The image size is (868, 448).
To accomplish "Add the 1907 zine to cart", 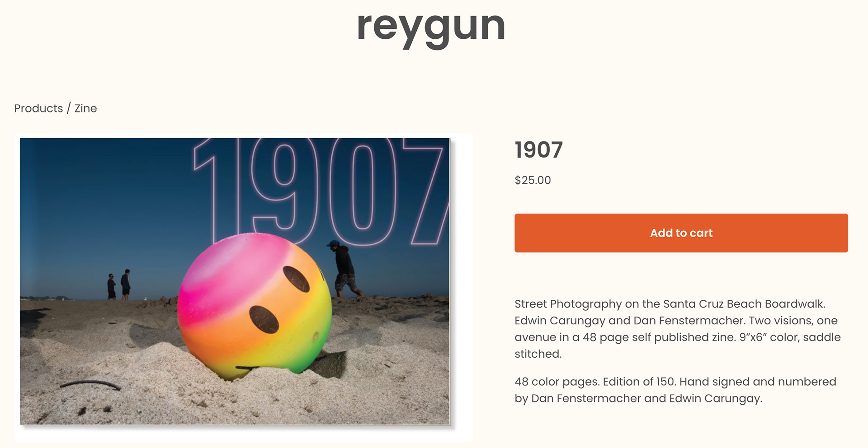I will coord(681,233).
